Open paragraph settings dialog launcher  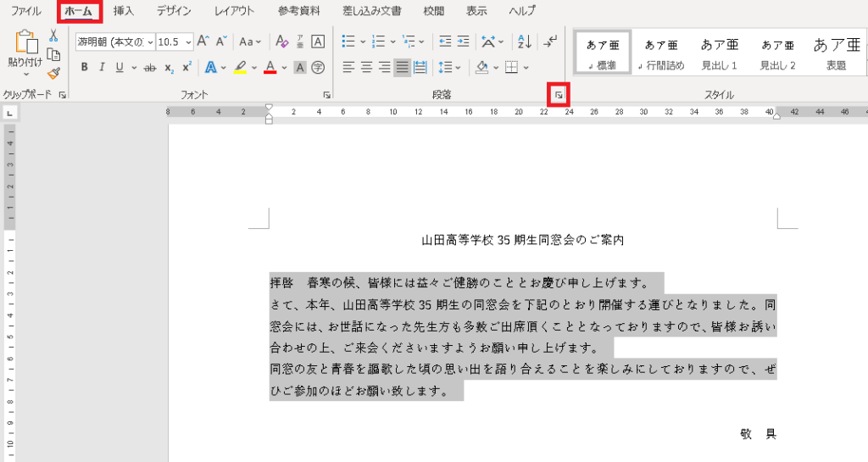click(x=559, y=95)
